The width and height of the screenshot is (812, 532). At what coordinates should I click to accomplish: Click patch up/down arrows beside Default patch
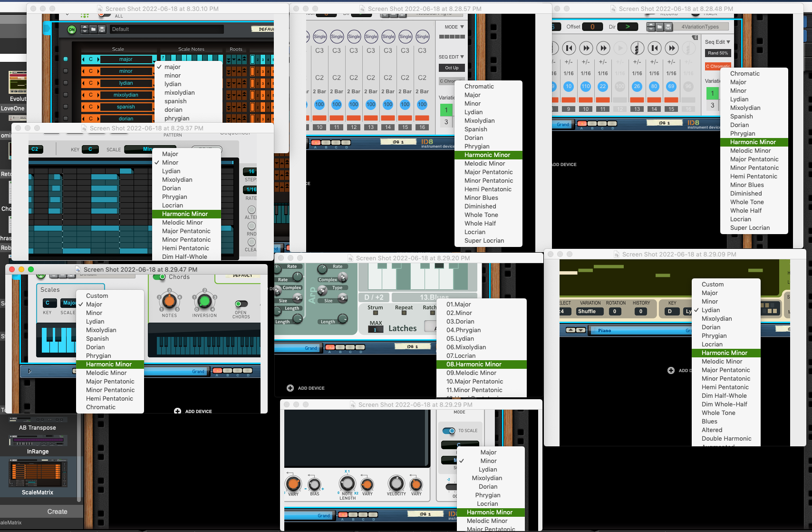(85, 29)
